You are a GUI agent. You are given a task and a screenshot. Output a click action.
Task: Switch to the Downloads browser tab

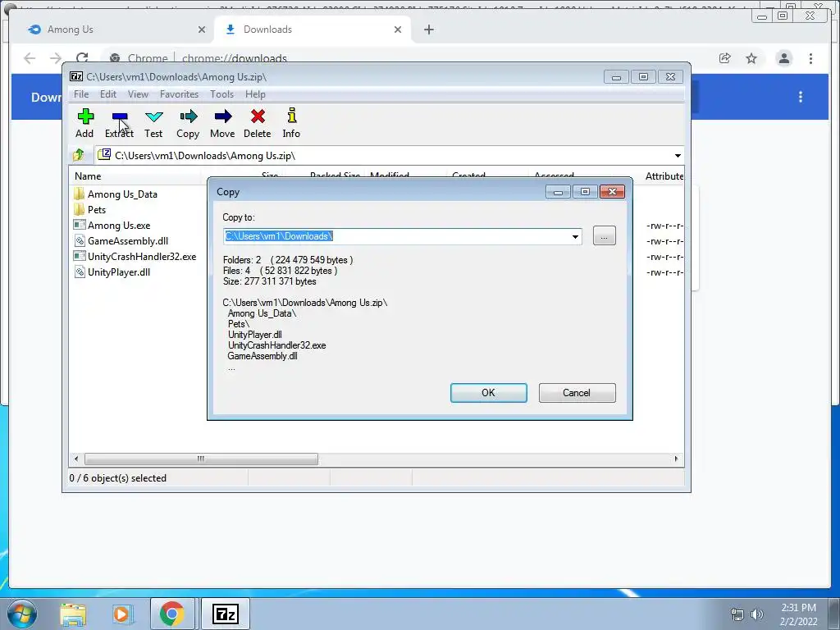click(x=312, y=30)
